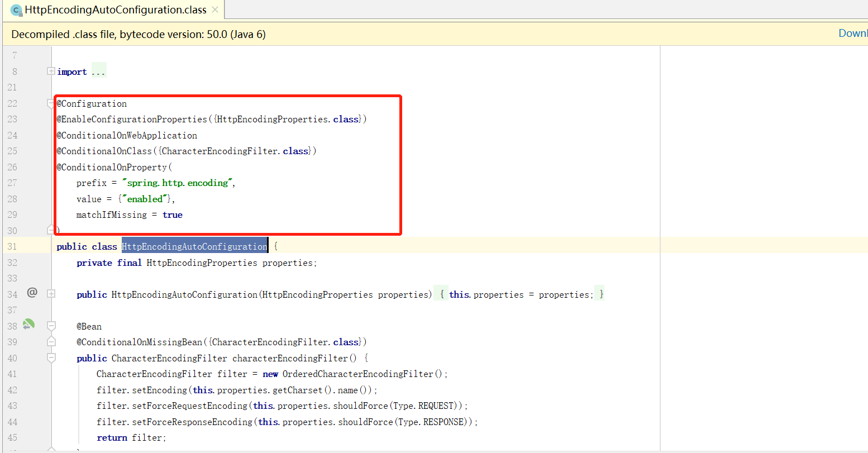Click 'private final' properties field declaration
Viewport: 868px width, 453px height.
click(x=197, y=263)
